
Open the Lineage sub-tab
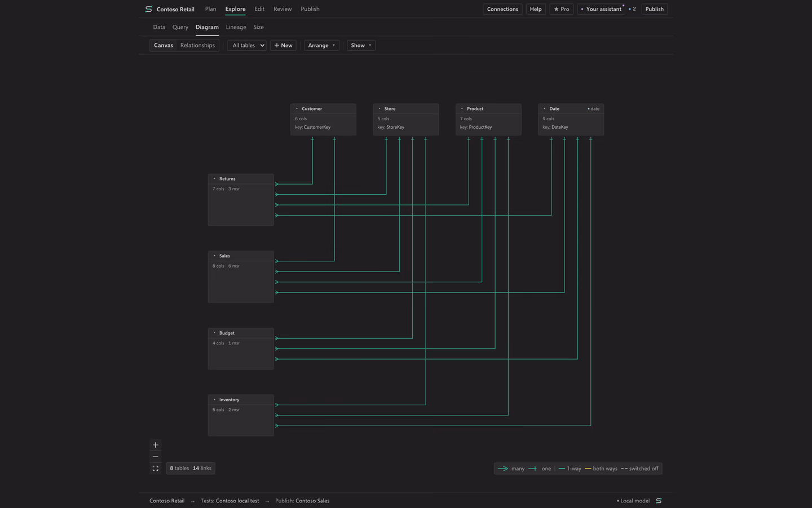[x=236, y=27]
